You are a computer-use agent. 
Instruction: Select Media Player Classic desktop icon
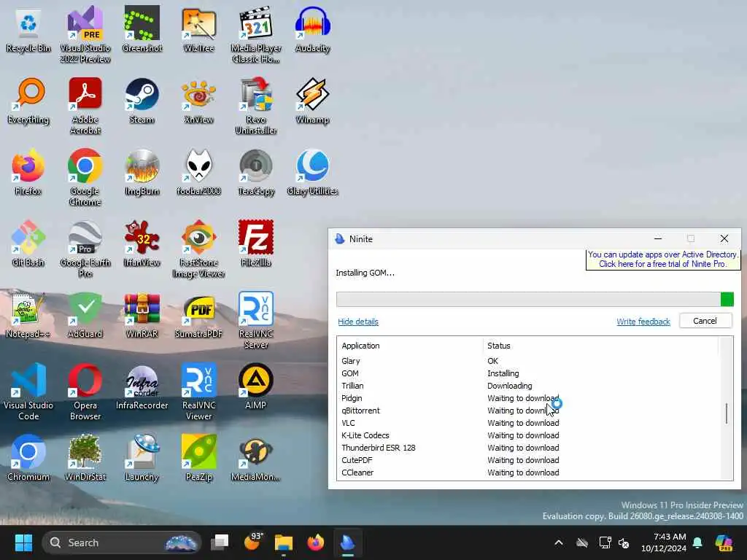click(256, 35)
